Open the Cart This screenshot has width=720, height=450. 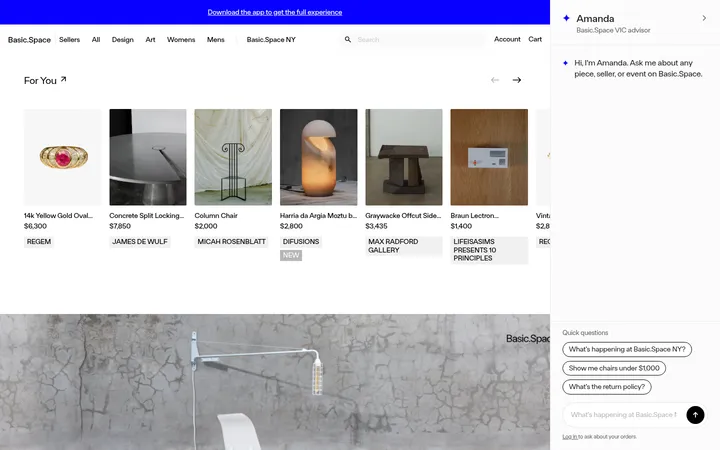[535, 39]
